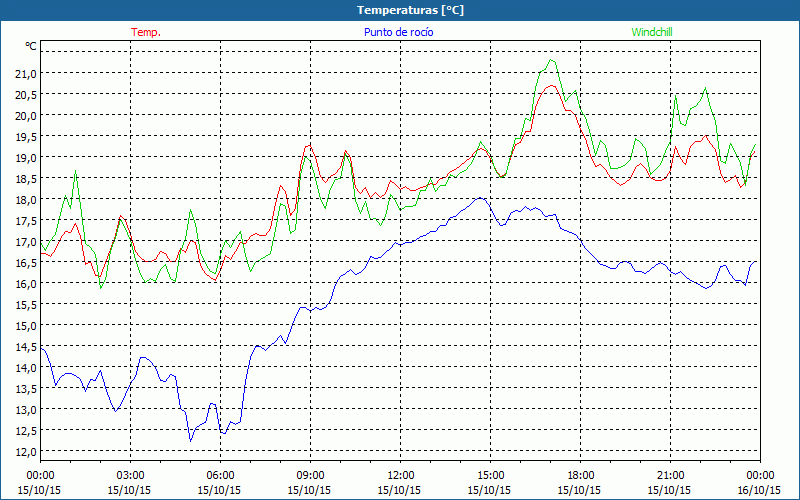The height and width of the screenshot is (500, 800).
Task: Click the 20,0 y-axis value
Action: 26,115
